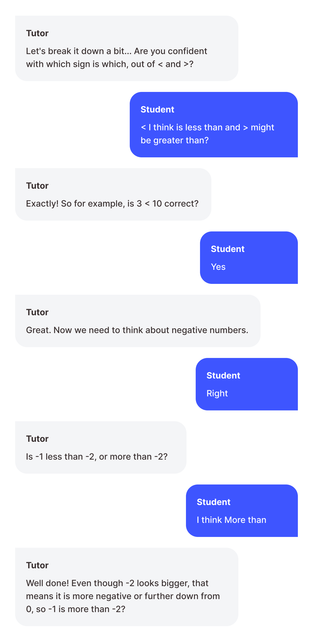Viewport: 313px width, 644px height.
Task: Click the Tutor label above Exactly message
Action: (37, 186)
